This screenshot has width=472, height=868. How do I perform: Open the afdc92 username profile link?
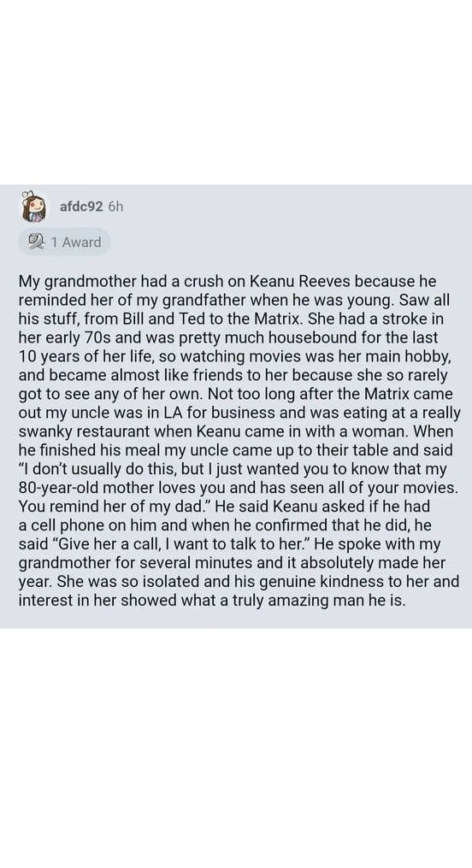(81, 207)
